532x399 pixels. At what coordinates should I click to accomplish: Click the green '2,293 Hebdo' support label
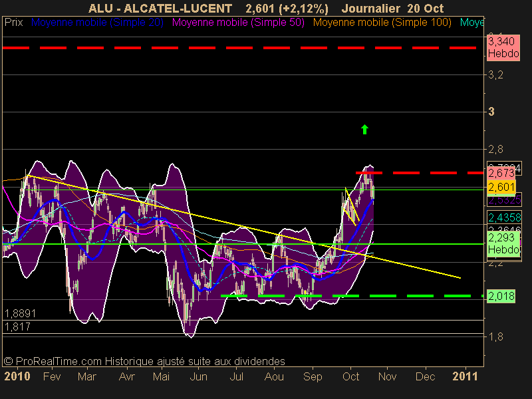click(x=504, y=243)
